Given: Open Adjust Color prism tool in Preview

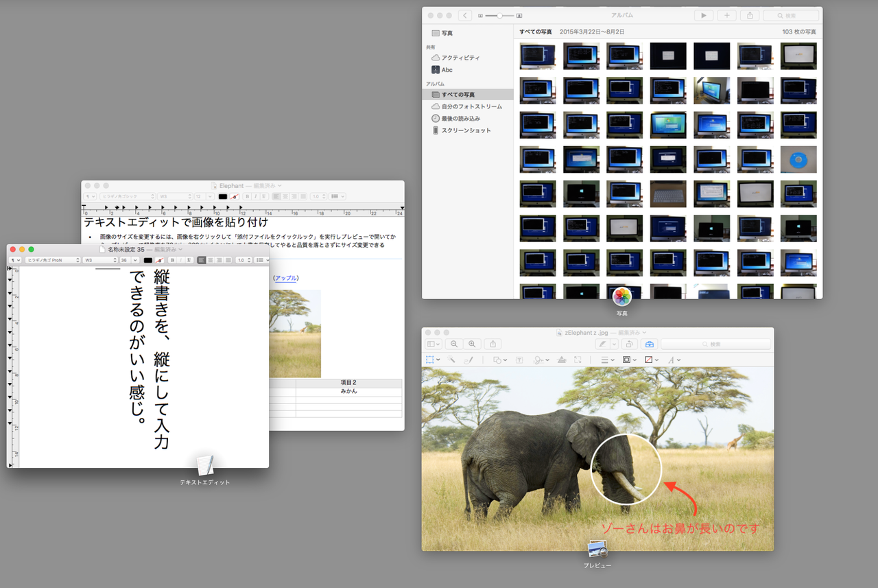Looking at the screenshot, I should 562,360.
